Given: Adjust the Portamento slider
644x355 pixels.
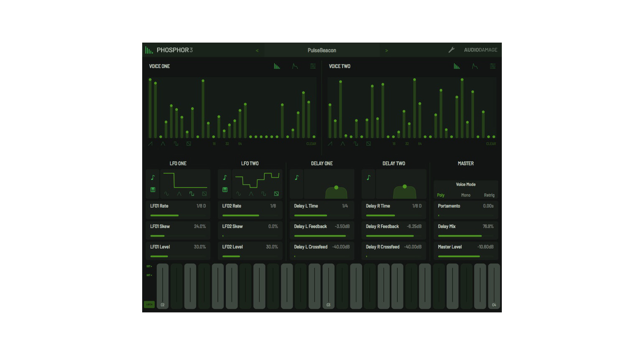Looking at the screenshot, I should pos(466,216).
